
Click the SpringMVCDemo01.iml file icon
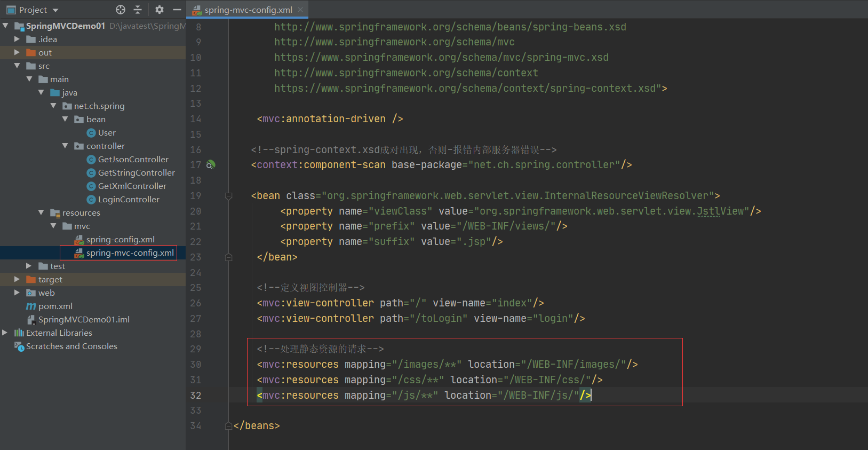pyautogui.click(x=31, y=320)
